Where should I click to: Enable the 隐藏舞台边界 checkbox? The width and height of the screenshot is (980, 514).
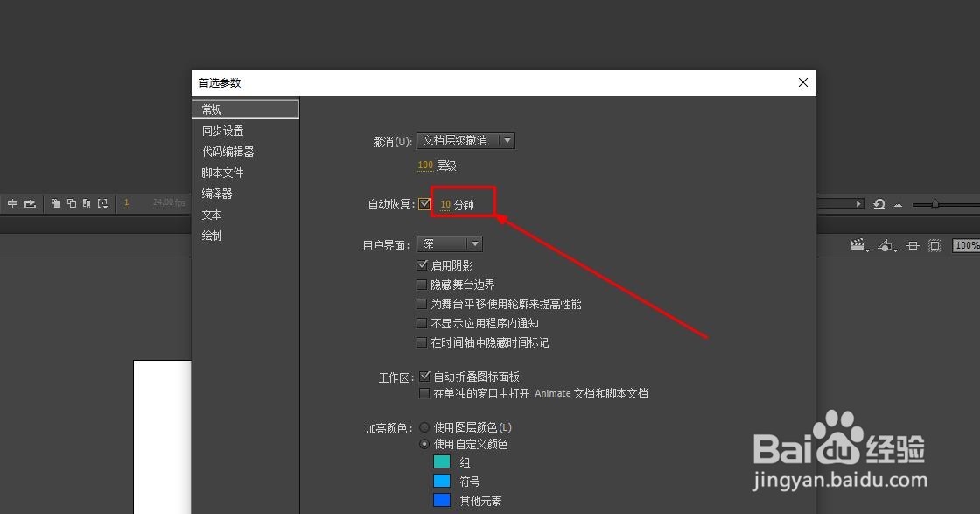[422, 285]
